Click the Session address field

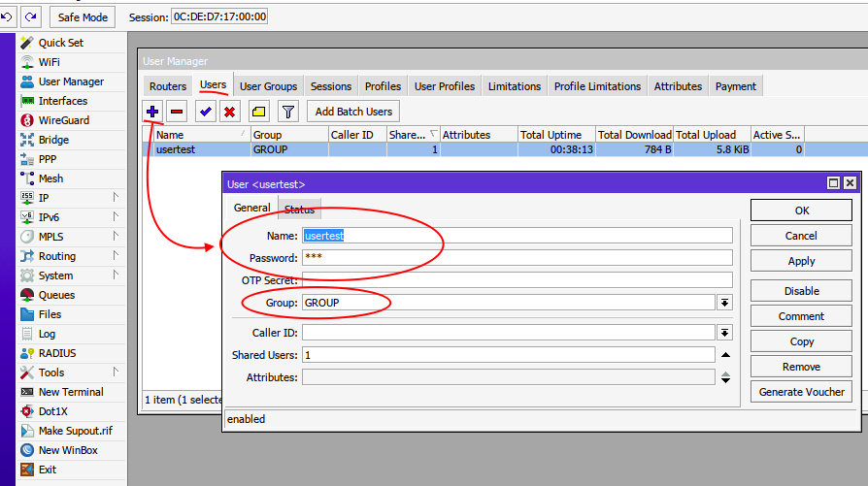(x=219, y=16)
